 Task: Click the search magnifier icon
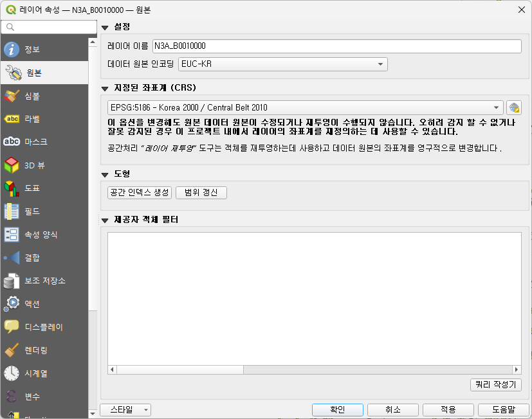coord(10,27)
